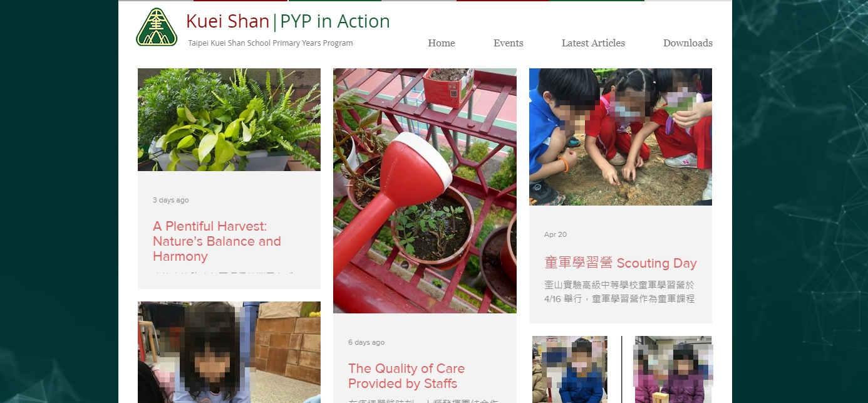This screenshot has height=403, width=868.
Task: Click the Kuei Shan school logo icon
Action: click(157, 27)
